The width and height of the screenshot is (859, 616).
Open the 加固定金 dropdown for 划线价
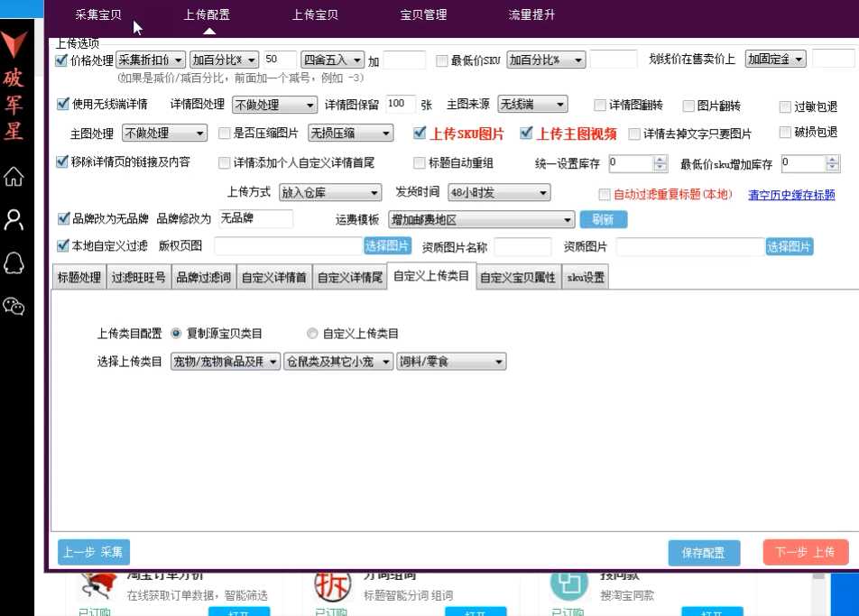pos(776,59)
